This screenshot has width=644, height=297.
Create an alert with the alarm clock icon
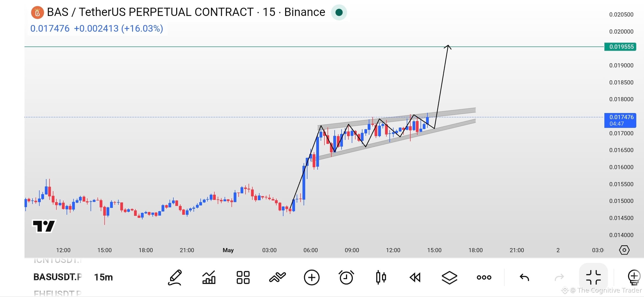tap(346, 277)
